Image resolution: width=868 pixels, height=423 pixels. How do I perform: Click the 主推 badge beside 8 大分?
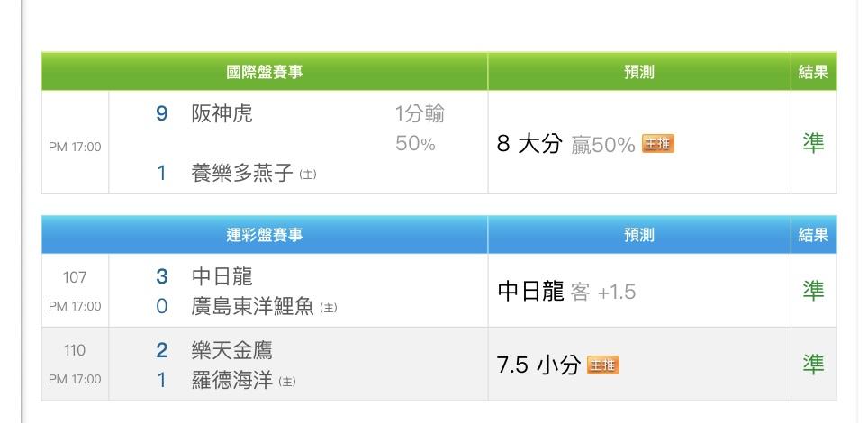click(x=657, y=144)
